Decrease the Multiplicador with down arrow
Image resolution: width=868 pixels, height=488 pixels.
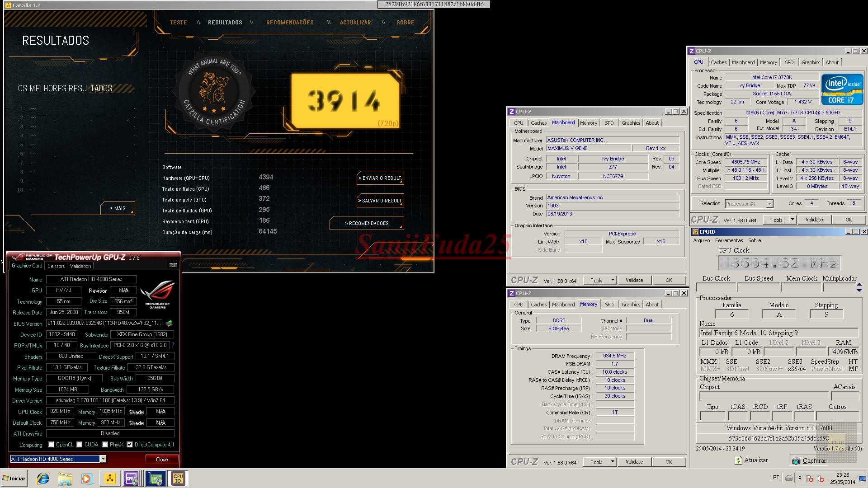[859, 290]
